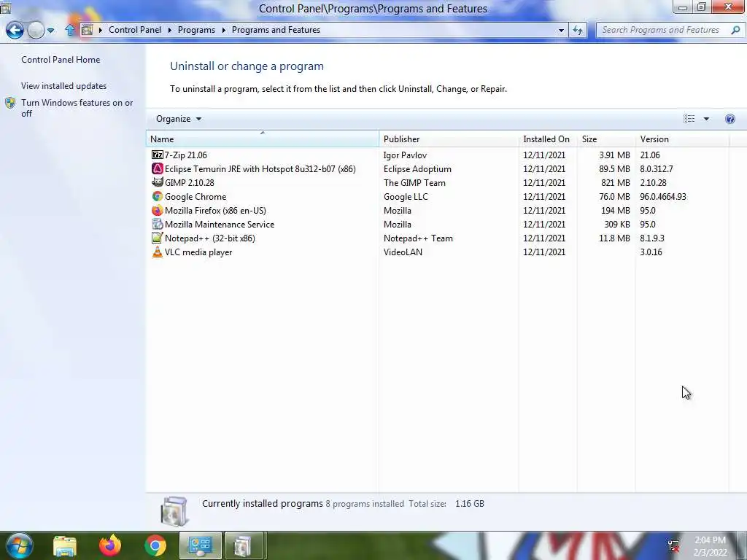Launch Chrome from the taskbar
The width and height of the screenshot is (747, 560).
point(155,545)
